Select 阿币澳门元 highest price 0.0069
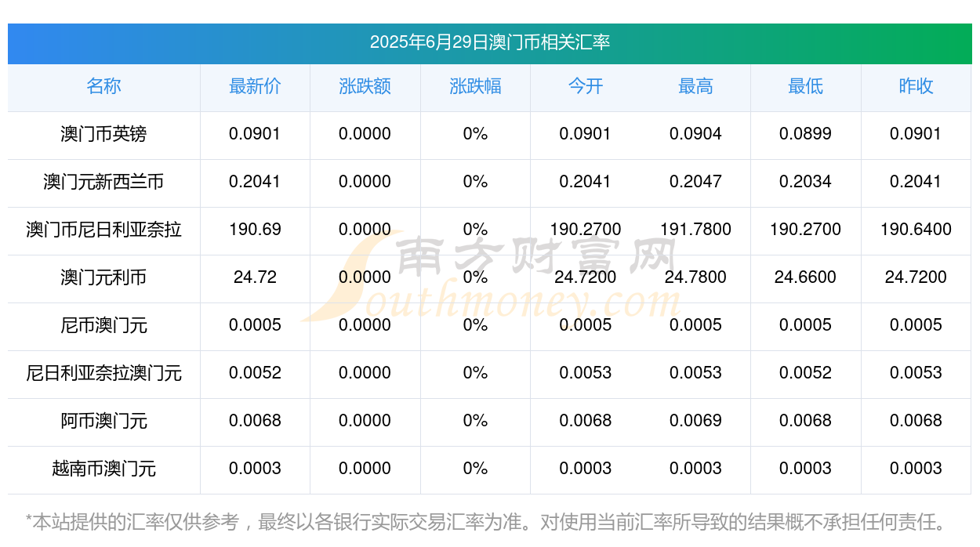The height and width of the screenshot is (547, 980). [x=695, y=421]
